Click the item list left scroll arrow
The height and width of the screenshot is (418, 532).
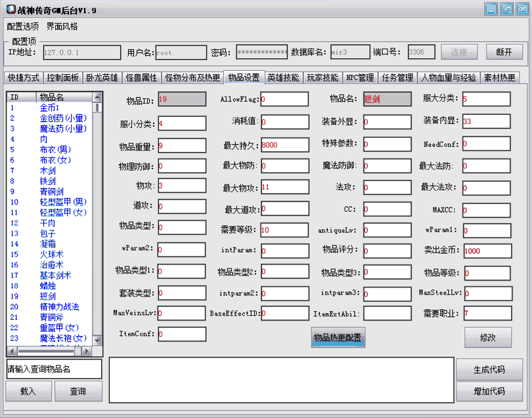(12, 351)
